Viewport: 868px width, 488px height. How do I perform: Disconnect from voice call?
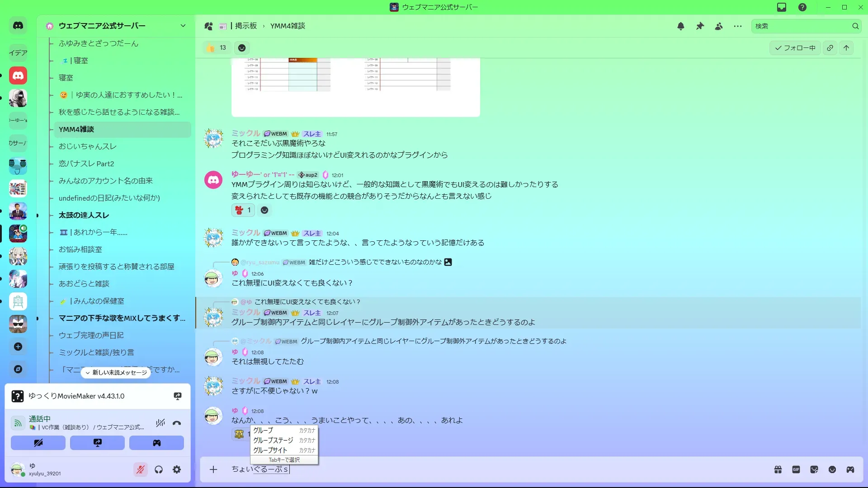[177, 423]
